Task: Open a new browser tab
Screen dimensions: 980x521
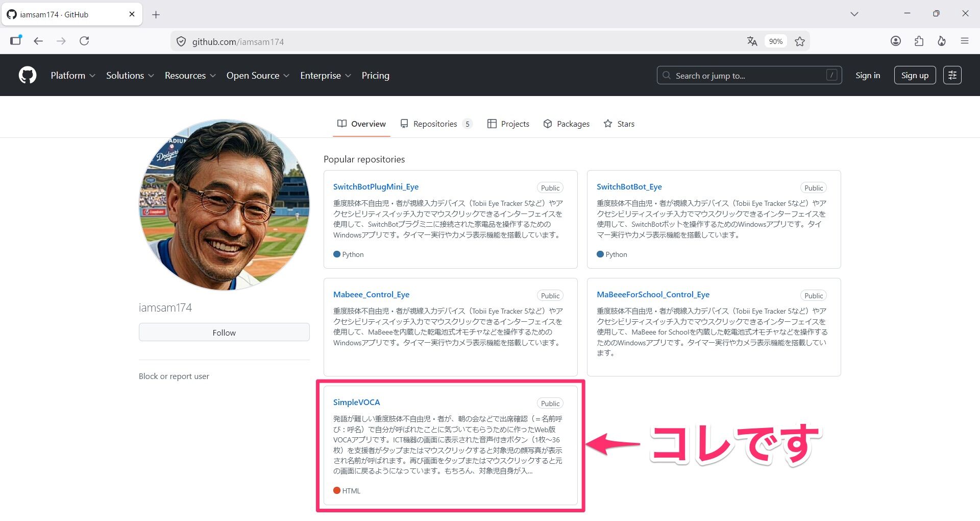Action: [156, 14]
